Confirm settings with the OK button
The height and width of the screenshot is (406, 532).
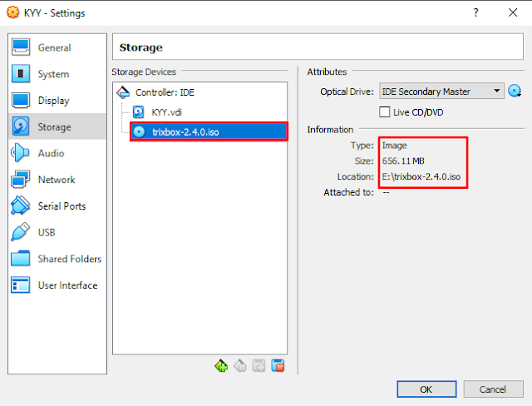tap(426, 389)
